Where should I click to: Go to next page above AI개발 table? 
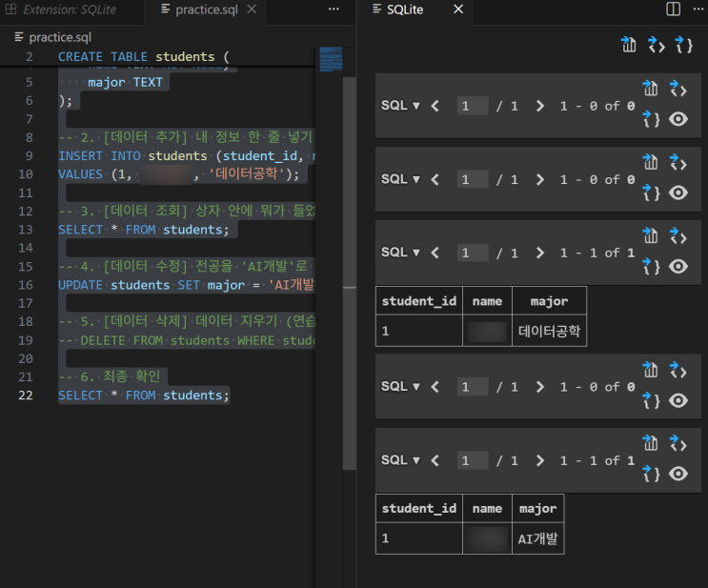tap(540, 460)
